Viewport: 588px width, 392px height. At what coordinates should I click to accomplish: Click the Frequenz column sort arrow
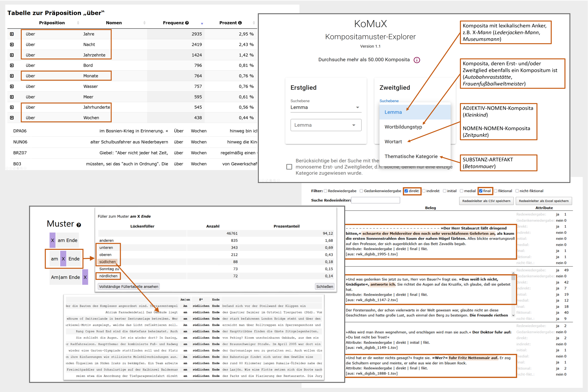[x=202, y=24]
